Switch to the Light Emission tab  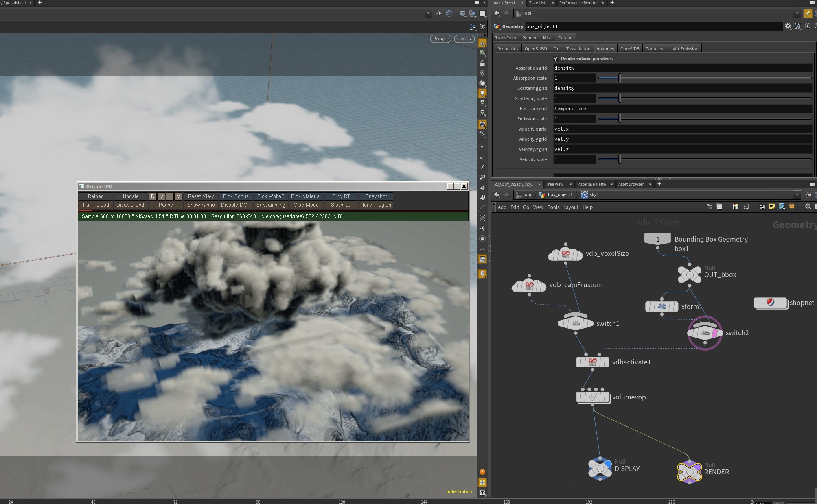click(683, 49)
